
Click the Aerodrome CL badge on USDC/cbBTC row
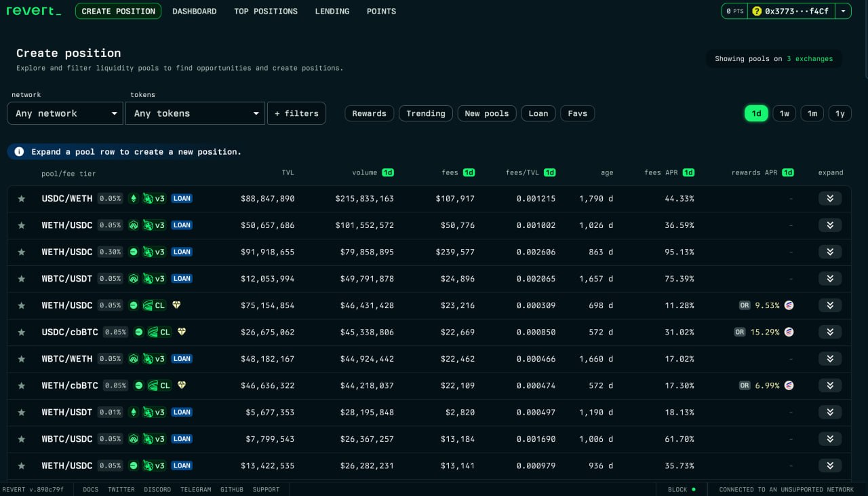pyautogui.click(x=161, y=332)
